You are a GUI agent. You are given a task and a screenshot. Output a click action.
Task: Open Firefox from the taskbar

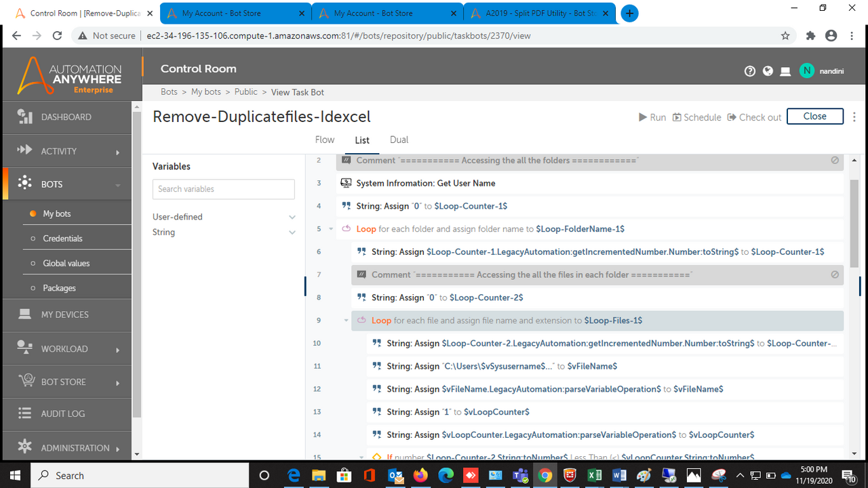pos(420,475)
